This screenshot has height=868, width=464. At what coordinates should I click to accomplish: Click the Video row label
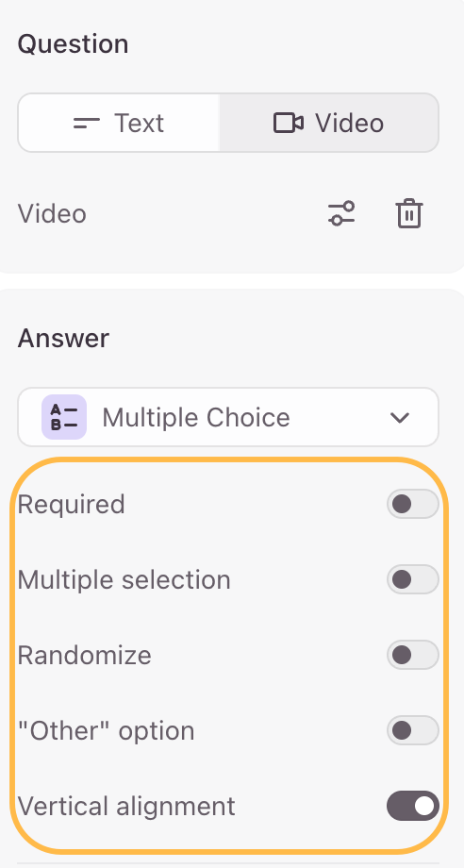52,213
